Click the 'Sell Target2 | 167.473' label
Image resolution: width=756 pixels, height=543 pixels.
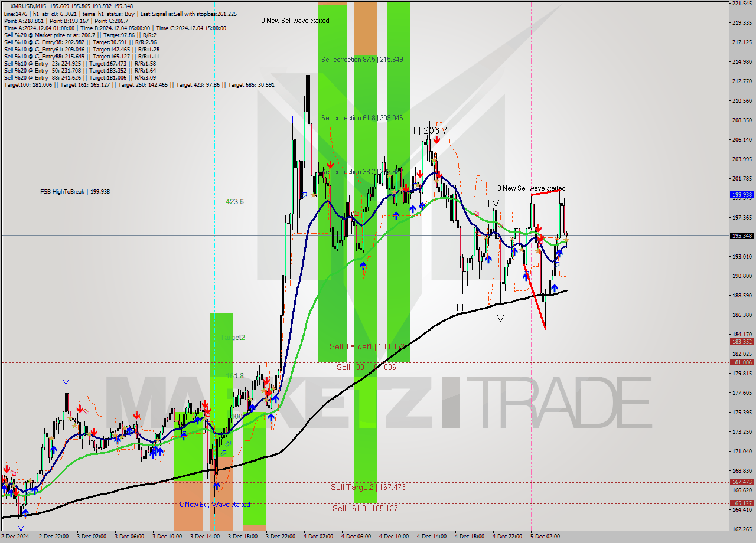(x=368, y=487)
